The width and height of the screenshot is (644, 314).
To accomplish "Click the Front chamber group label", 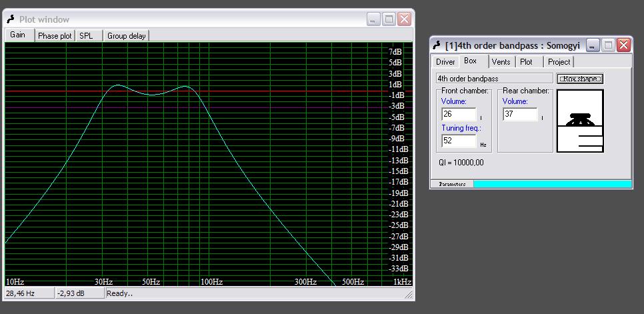I will point(465,91).
